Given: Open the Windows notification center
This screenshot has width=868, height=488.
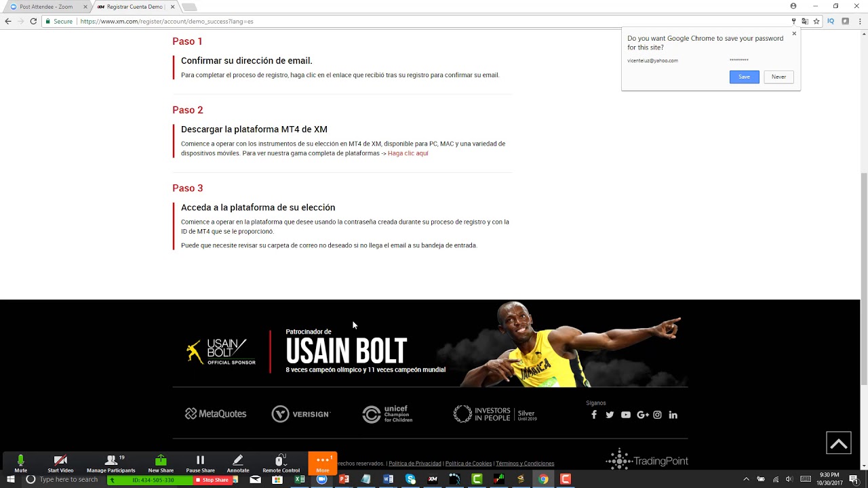Looking at the screenshot, I should [854, 479].
